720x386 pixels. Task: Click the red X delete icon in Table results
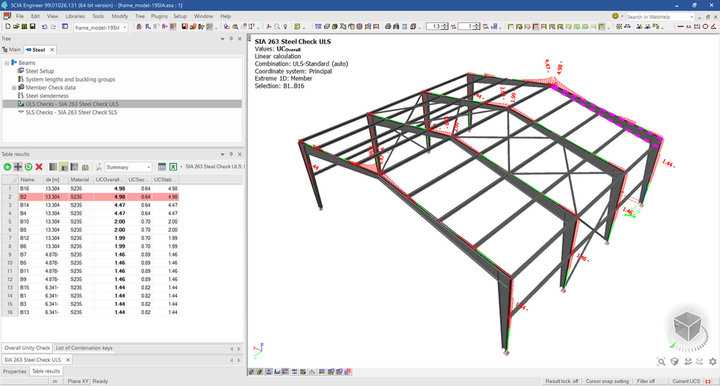(x=39, y=167)
